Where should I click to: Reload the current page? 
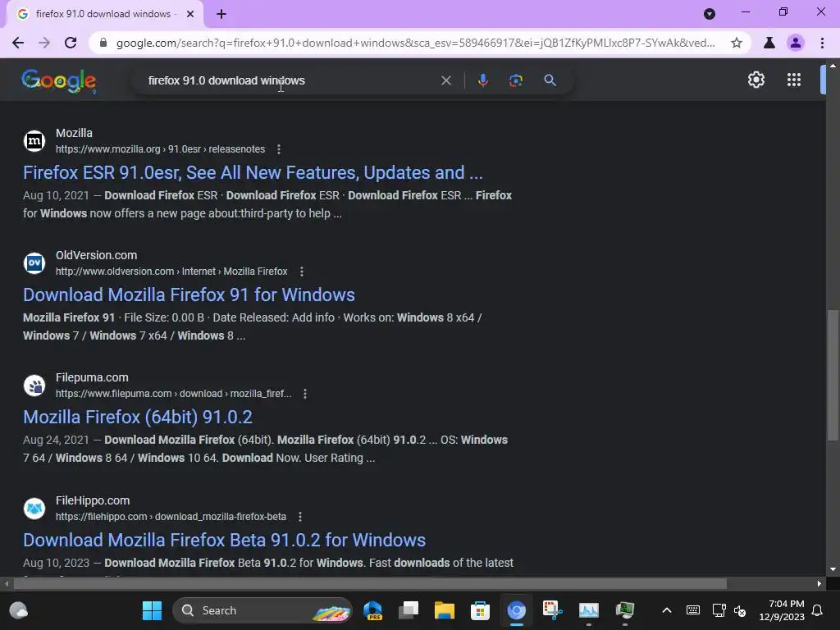[71, 43]
